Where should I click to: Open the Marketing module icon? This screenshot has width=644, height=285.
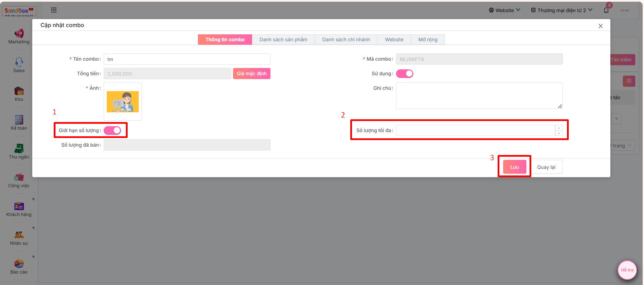pyautogui.click(x=19, y=33)
